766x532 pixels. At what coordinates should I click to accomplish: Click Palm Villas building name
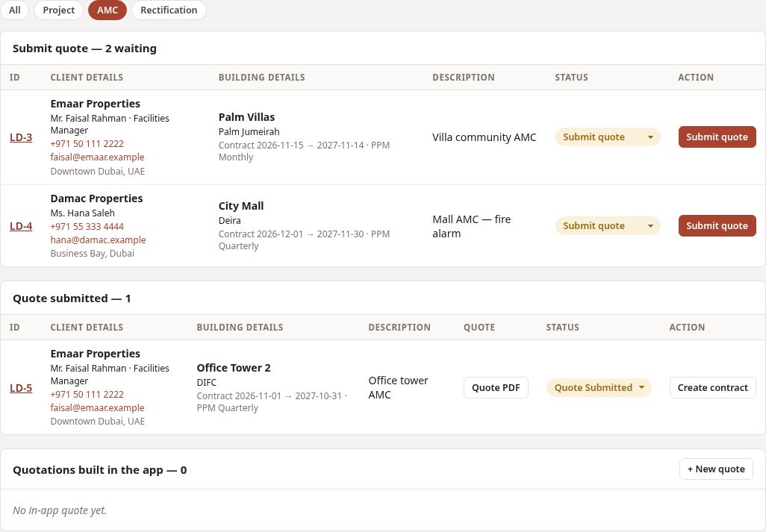coord(246,117)
